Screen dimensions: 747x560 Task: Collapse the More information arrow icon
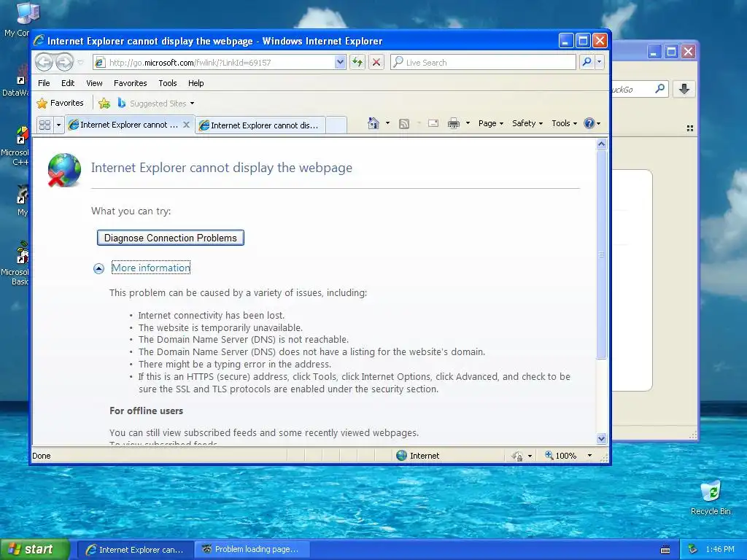(98, 268)
